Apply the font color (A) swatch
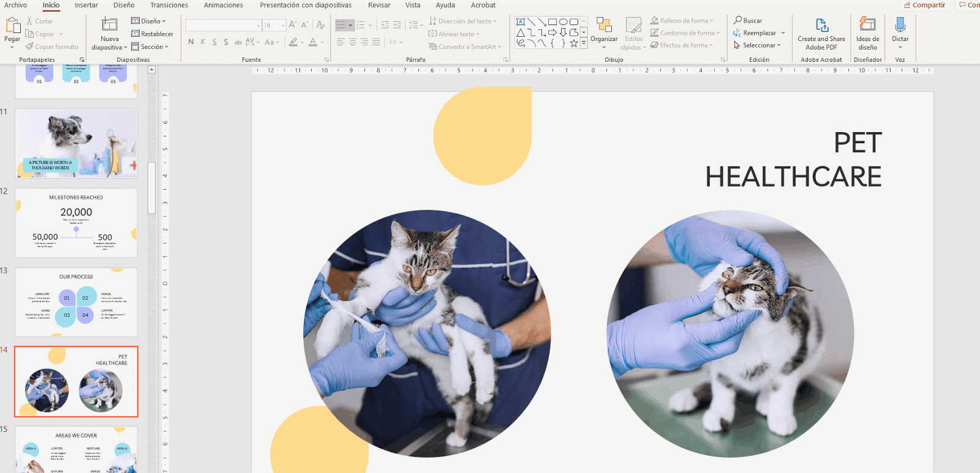 313,42
